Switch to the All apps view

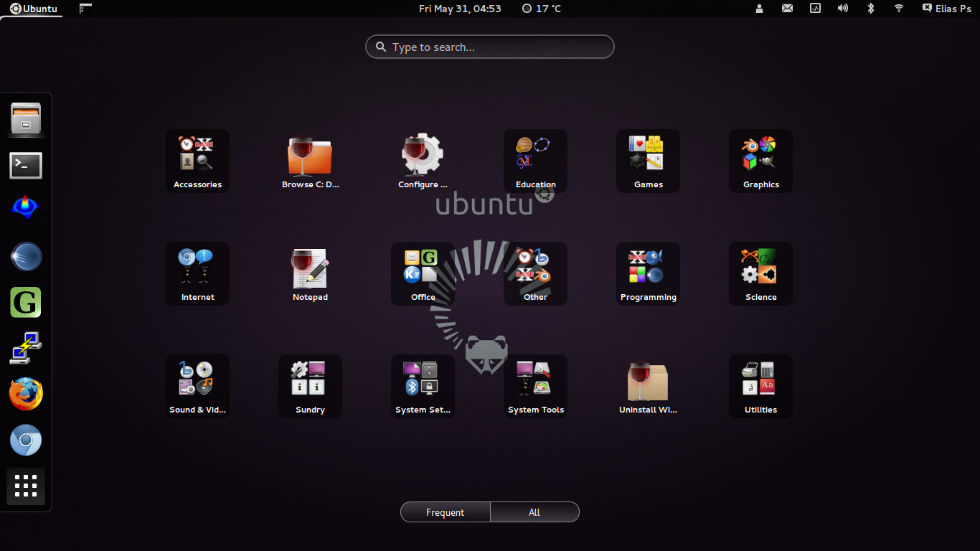pyautogui.click(x=534, y=512)
